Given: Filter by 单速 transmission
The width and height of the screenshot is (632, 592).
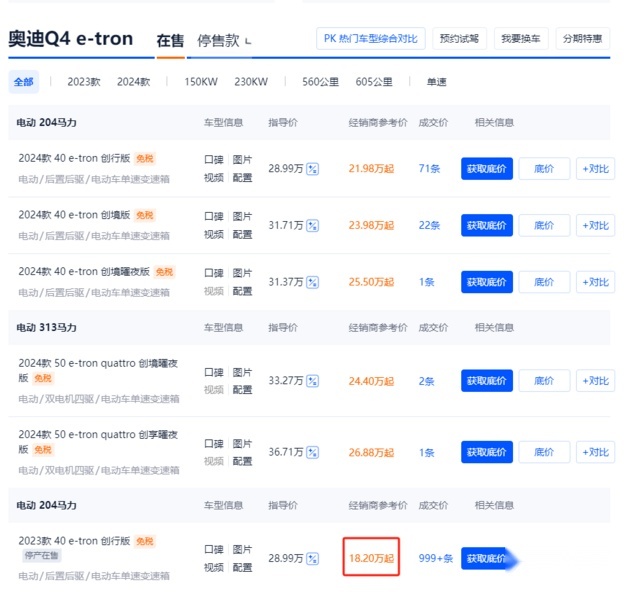Looking at the screenshot, I should [x=437, y=82].
